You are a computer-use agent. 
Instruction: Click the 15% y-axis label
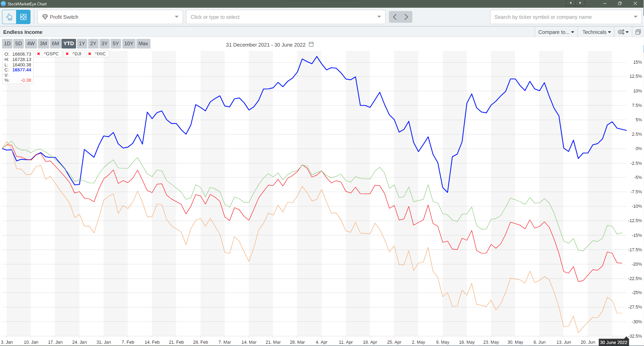tap(637, 62)
